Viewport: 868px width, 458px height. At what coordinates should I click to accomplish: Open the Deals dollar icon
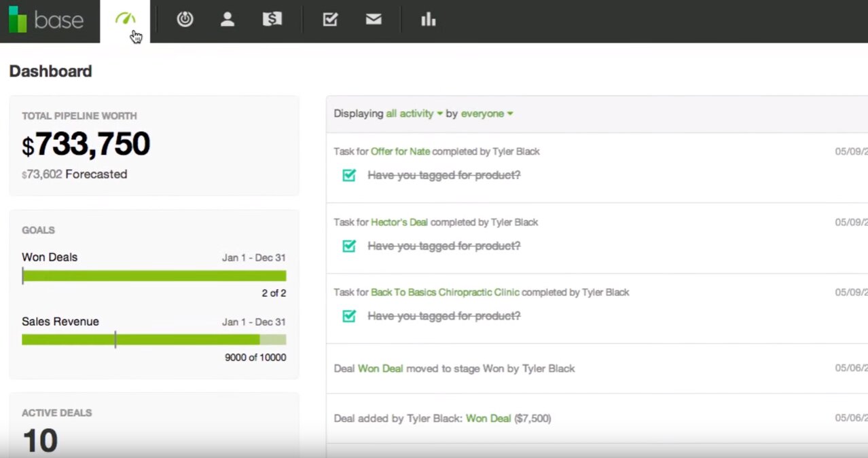point(272,20)
